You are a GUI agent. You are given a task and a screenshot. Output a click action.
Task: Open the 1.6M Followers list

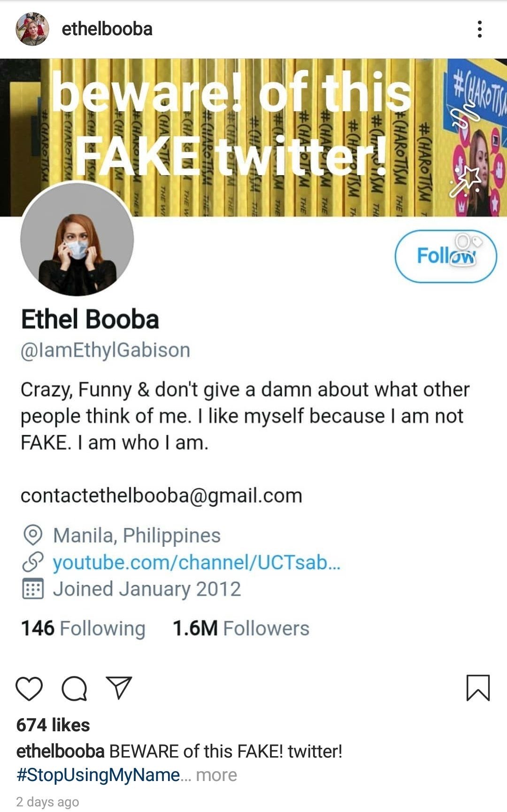(241, 628)
